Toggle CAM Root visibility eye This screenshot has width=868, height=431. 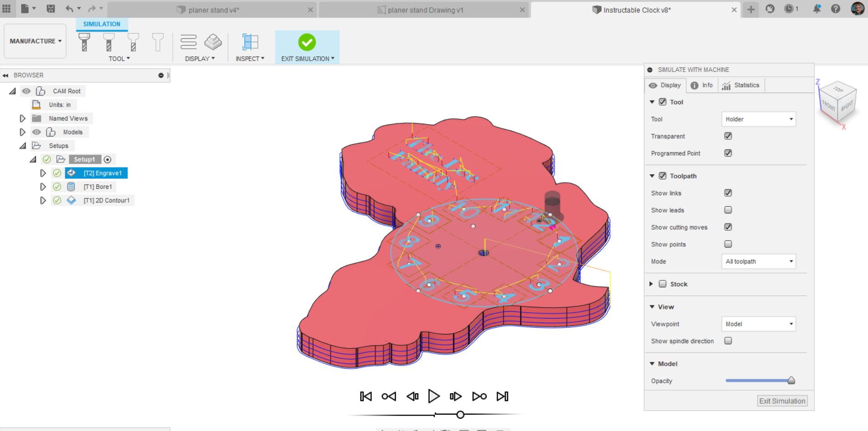click(26, 91)
